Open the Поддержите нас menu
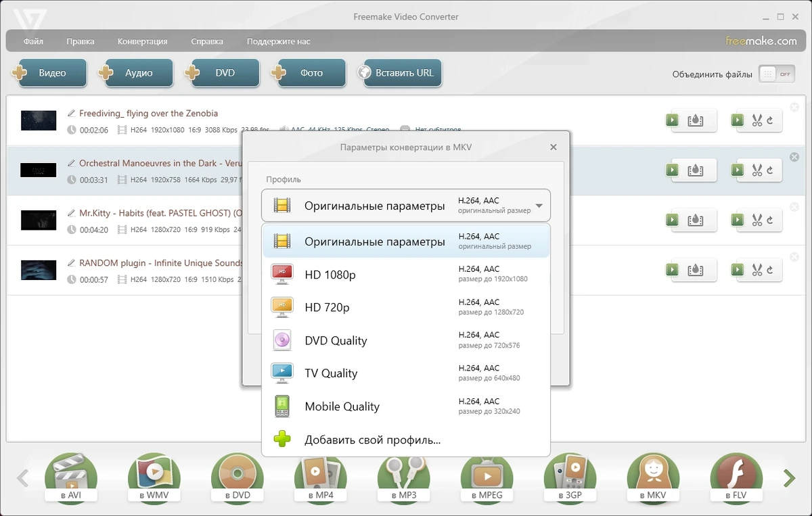Screen dimensions: 812x516 pos(279,41)
